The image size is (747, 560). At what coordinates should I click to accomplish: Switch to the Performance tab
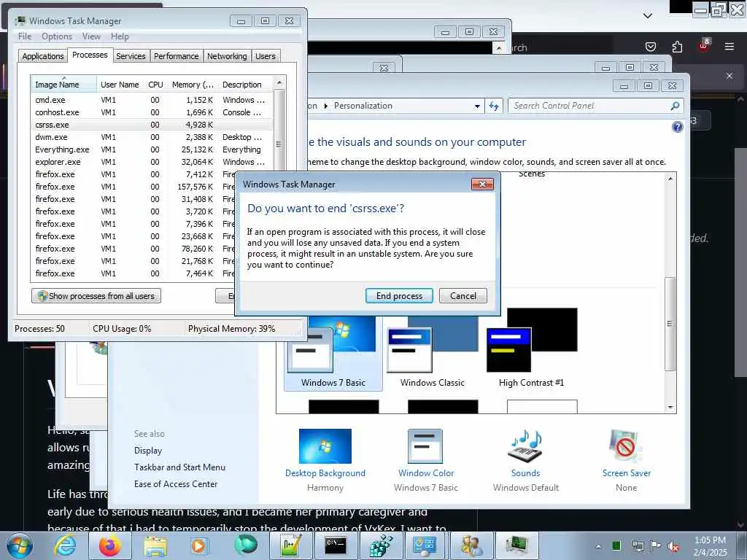[x=176, y=56]
